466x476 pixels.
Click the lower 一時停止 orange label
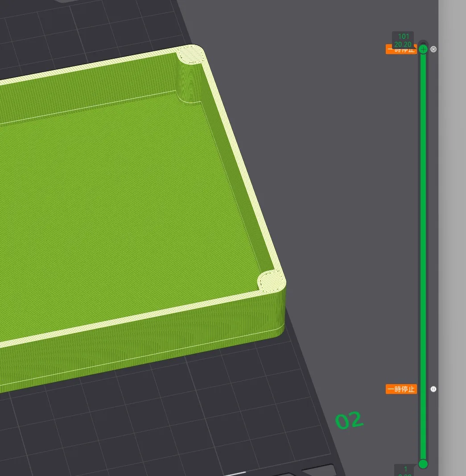401,389
